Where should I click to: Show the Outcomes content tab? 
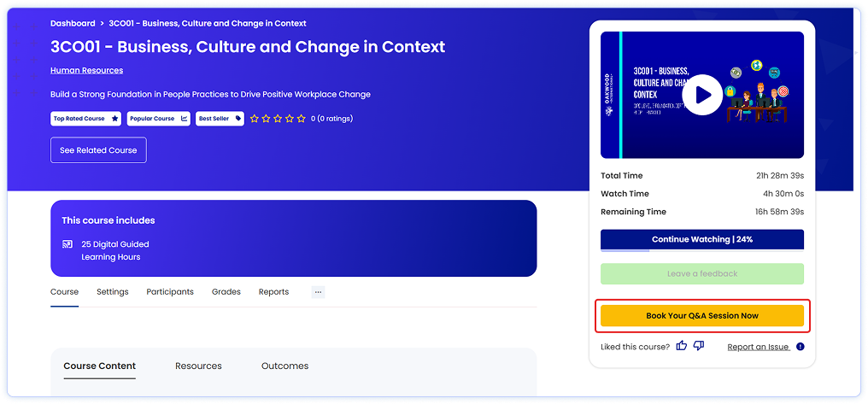tap(284, 366)
